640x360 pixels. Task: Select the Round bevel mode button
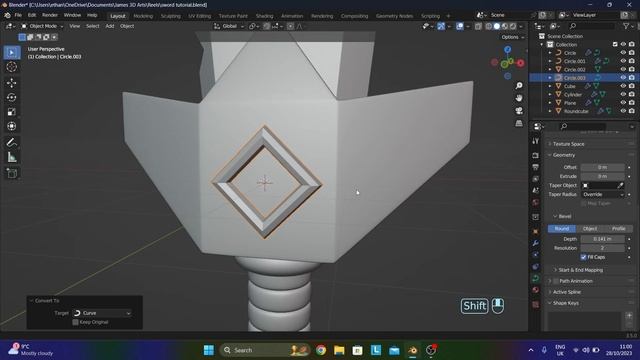tap(562, 229)
